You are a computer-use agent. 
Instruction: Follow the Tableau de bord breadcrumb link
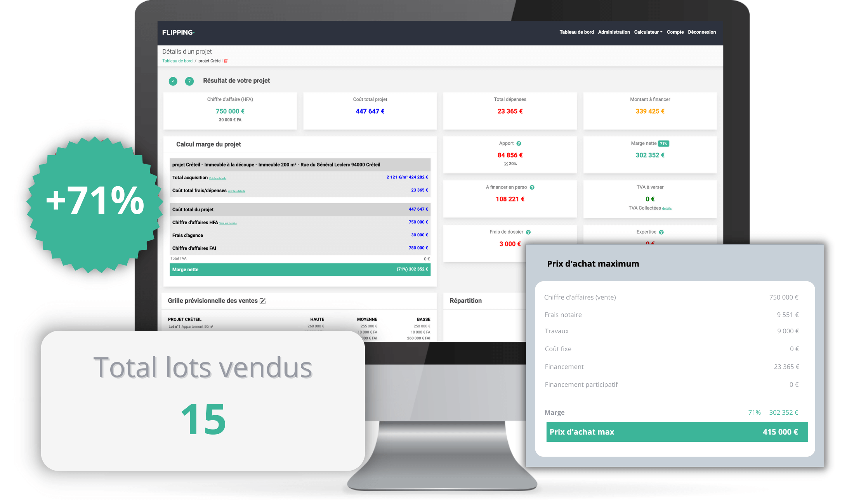[177, 61]
